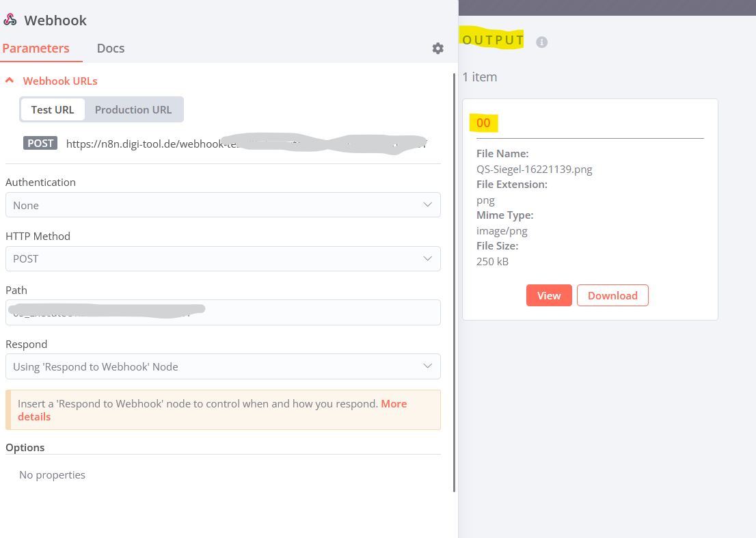
Task: Click the parameters panel scrollbar
Action: 454,282
